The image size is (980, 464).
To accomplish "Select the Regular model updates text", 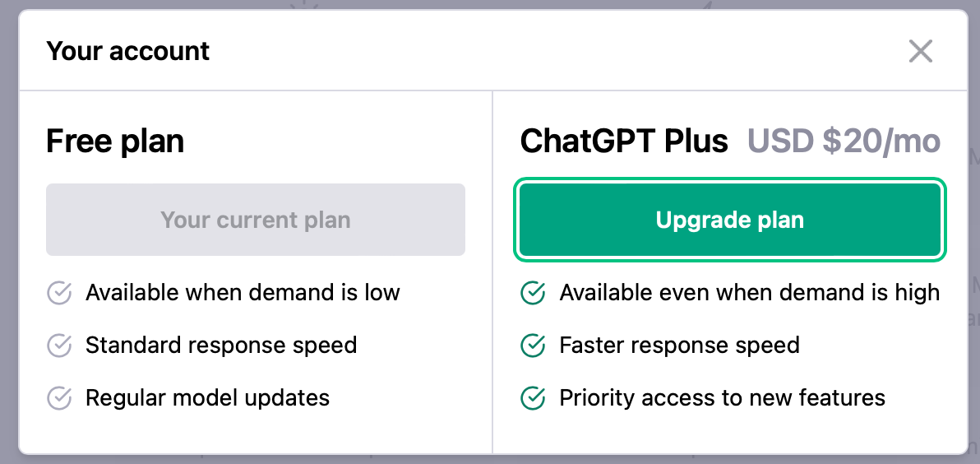I will 207,398.
